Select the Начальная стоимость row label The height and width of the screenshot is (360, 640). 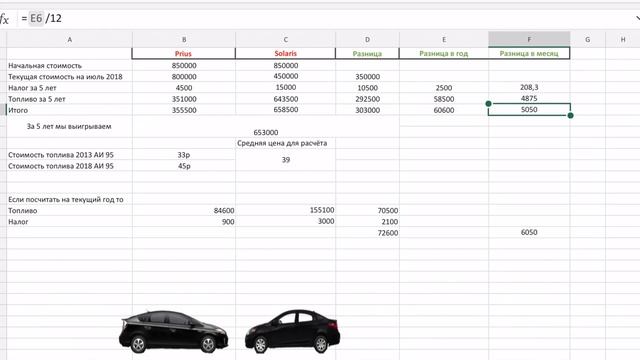coord(69,65)
